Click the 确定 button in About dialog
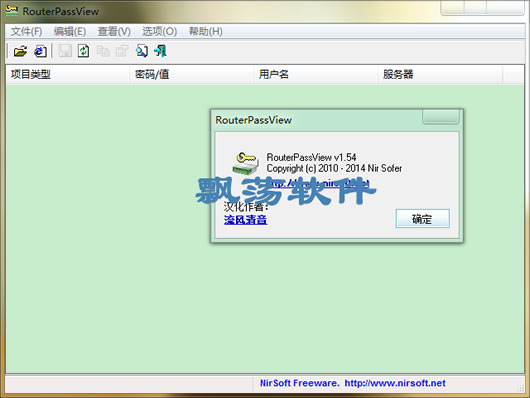 tap(423, 219)
